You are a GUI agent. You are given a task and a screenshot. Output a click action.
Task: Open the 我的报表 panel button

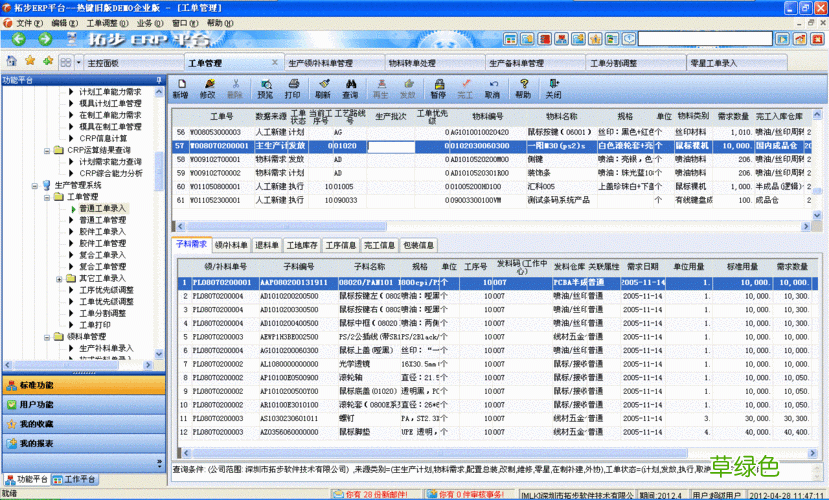(x=38, y=443)
